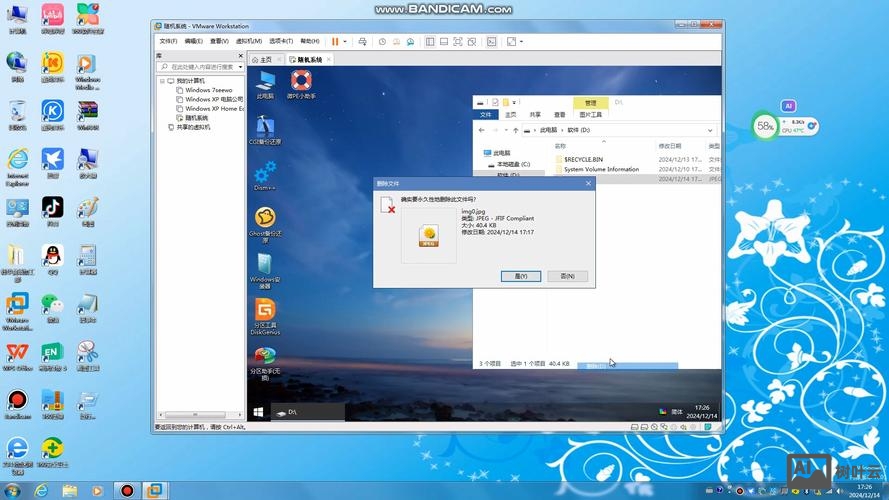This screenshot has height=500, width=889.
Task: Open the 文件(F) menu in VMware
Action: pyautogui.click(x=168, y=41)
